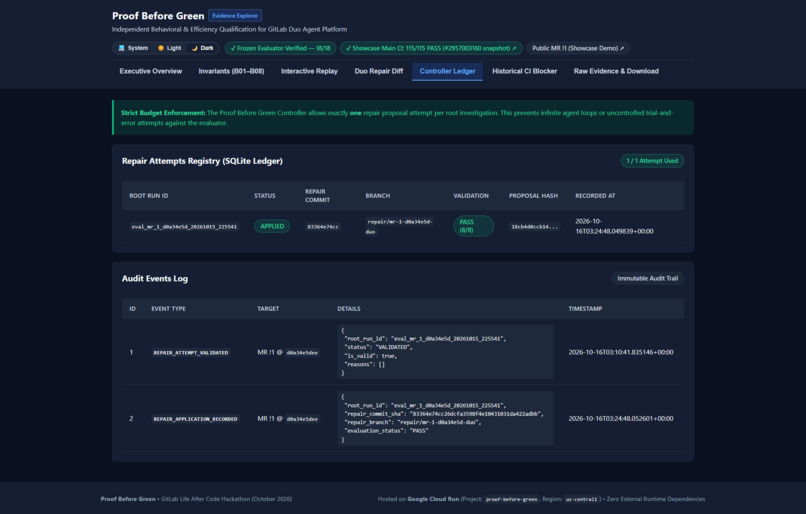
Task: Select the Controller Ledger tab
Action: [447, 71]
